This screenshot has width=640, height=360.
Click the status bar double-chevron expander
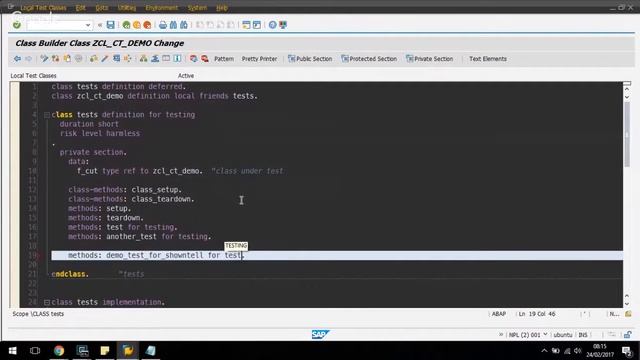pyautogui.click(x=501, y=335)
